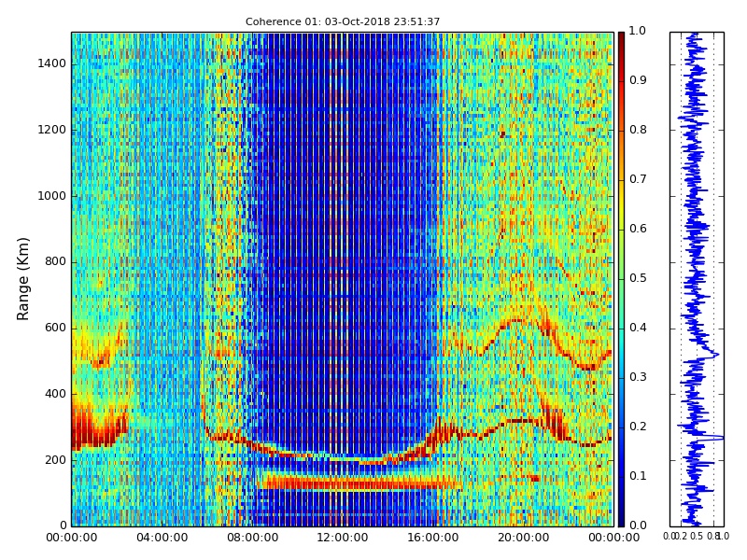Click the 1.0 colorbar tick label

(638, 31)
